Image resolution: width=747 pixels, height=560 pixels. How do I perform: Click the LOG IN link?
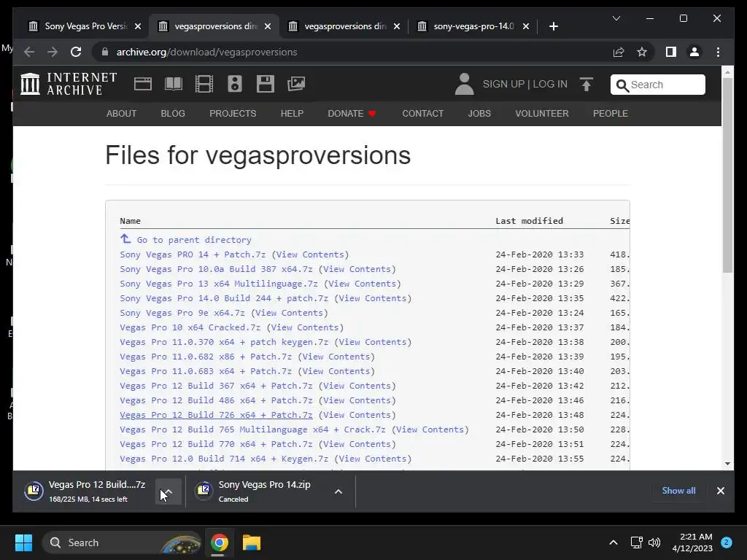point(550,85)
